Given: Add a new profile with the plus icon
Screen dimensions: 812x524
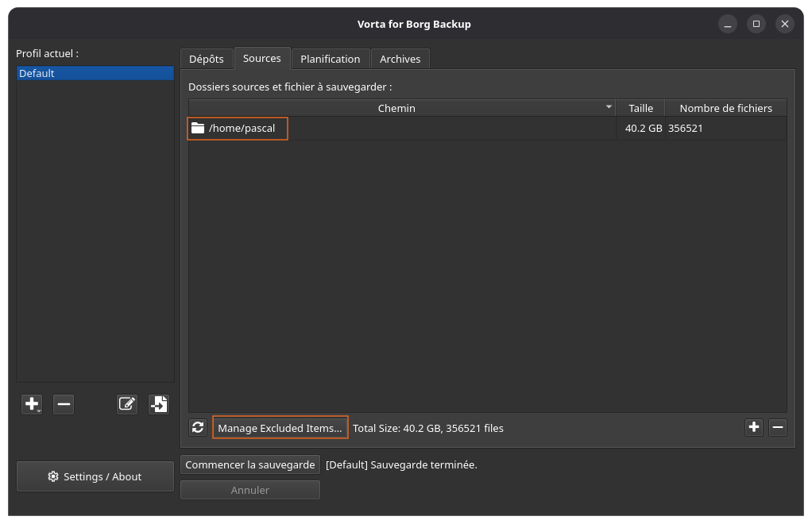Looking at the screenshot, I should pos(32,404).
